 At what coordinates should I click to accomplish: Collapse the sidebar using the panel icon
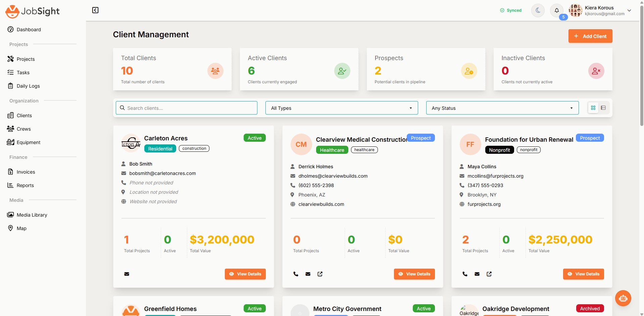95,10
